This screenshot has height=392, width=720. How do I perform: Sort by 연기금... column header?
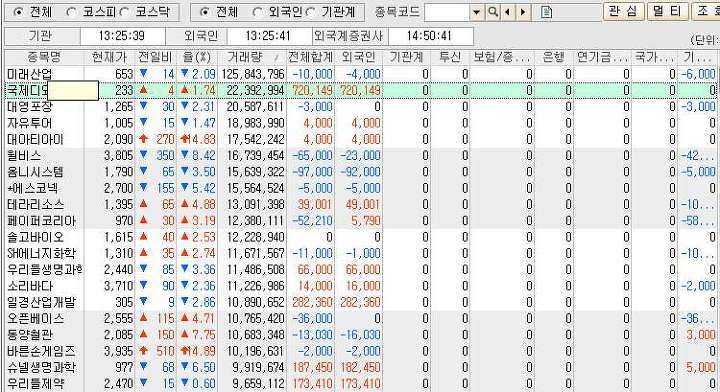[602, 57]
